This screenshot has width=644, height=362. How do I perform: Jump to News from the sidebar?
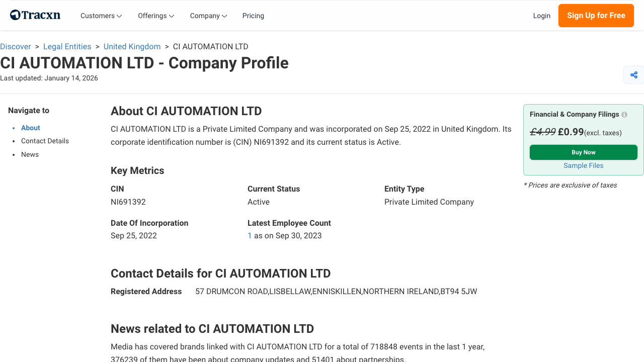pos(30,154)
